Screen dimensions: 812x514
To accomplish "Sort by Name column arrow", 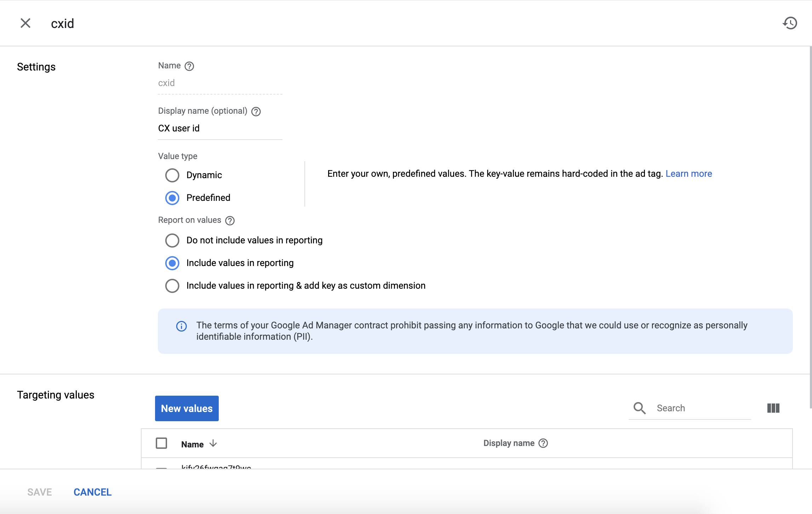I will pyautogui.click(x=213, y=444).
